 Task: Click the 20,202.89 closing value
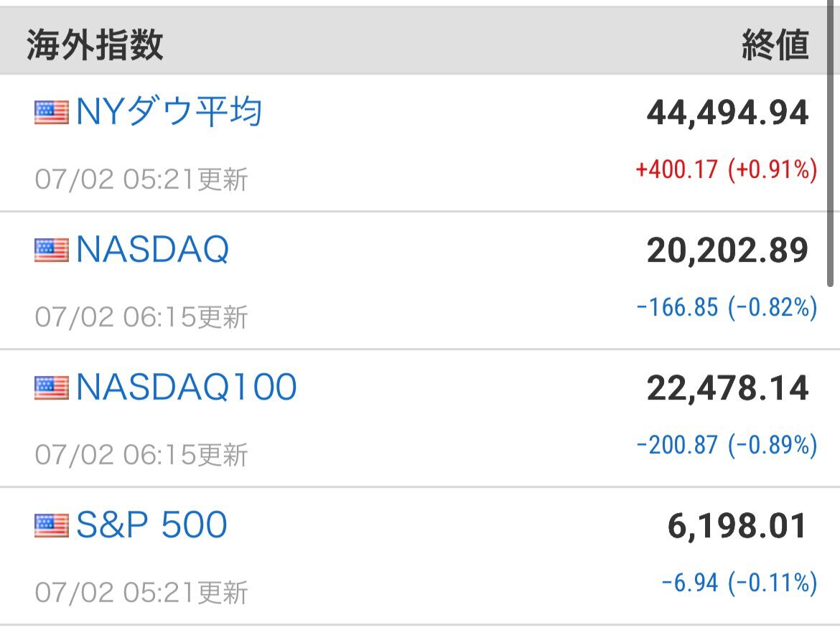(x=727, y=251)
